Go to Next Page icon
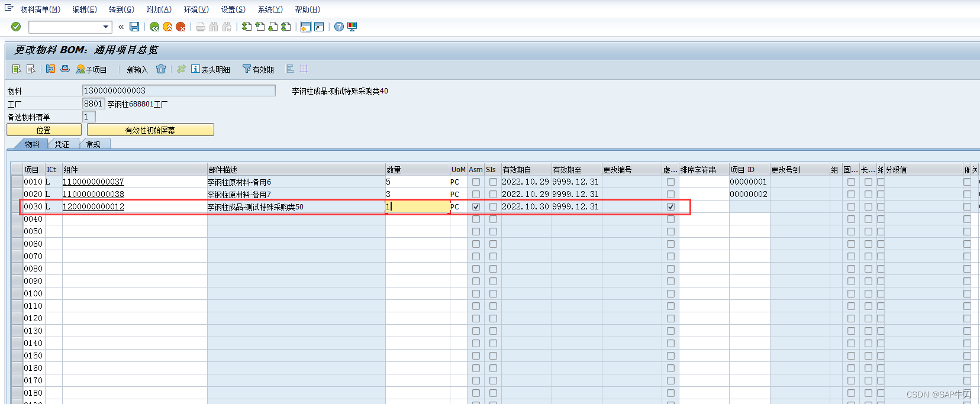 (273, 27)
